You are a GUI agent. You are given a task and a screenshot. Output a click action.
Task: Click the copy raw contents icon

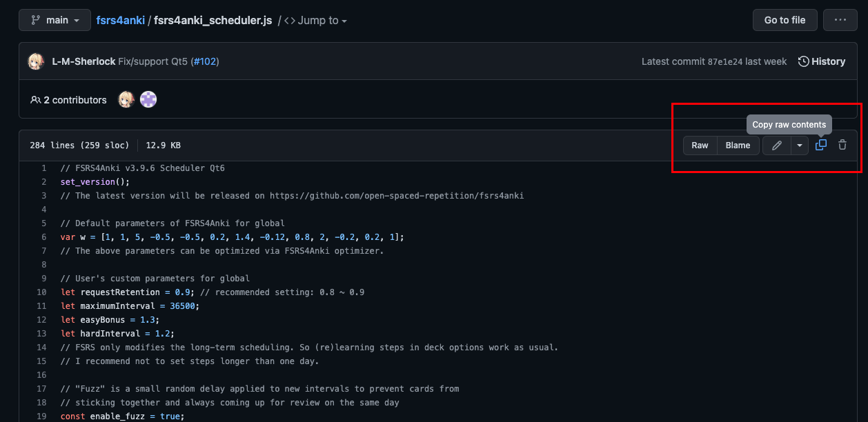[821, 145]
